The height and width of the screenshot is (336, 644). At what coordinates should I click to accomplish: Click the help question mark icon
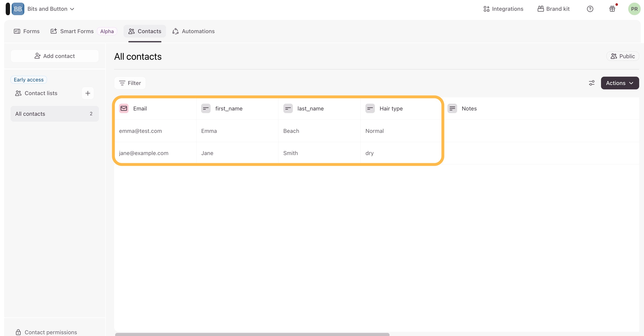click(590, 9)
